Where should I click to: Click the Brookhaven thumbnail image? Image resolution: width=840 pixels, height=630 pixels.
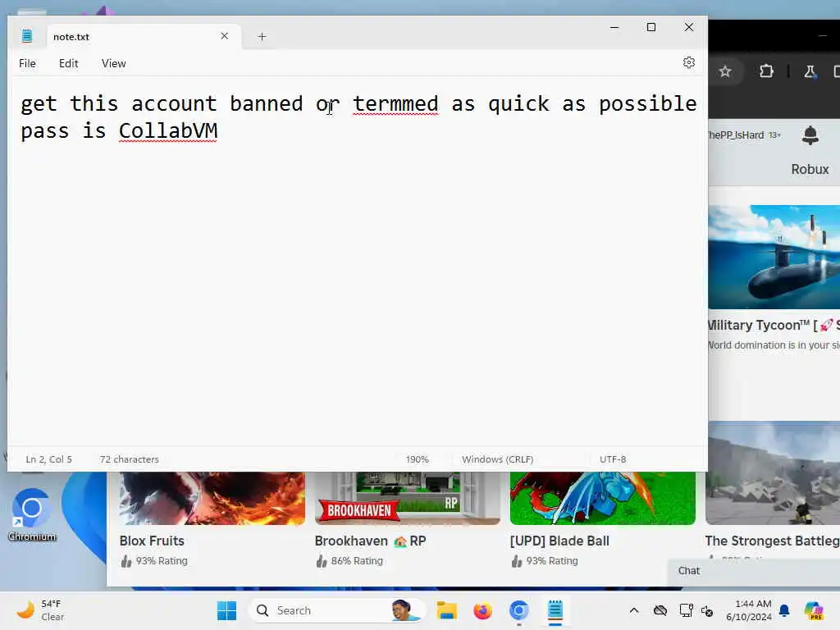(407, 498)
